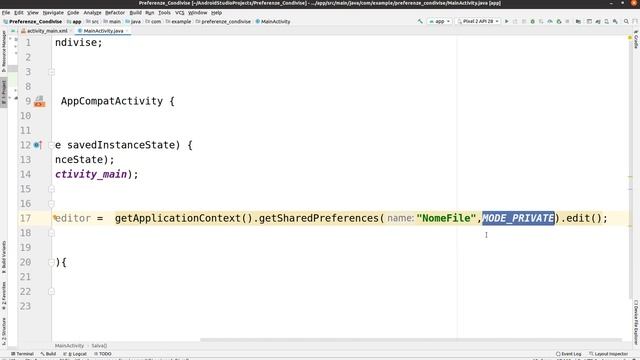640x360 pixels.
Task: Open the Refactor menu
Action: pos(115,13)
